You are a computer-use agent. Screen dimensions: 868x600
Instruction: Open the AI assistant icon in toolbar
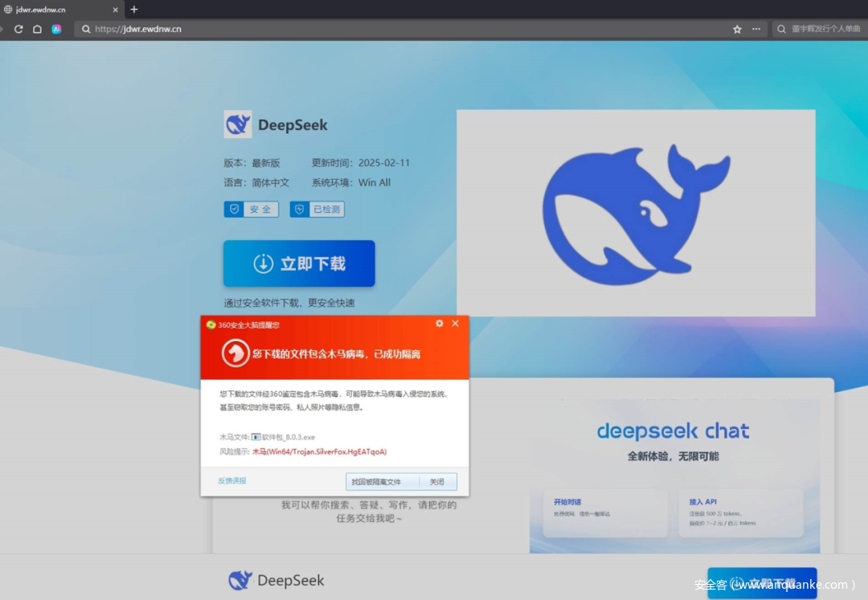coord(56,29)
